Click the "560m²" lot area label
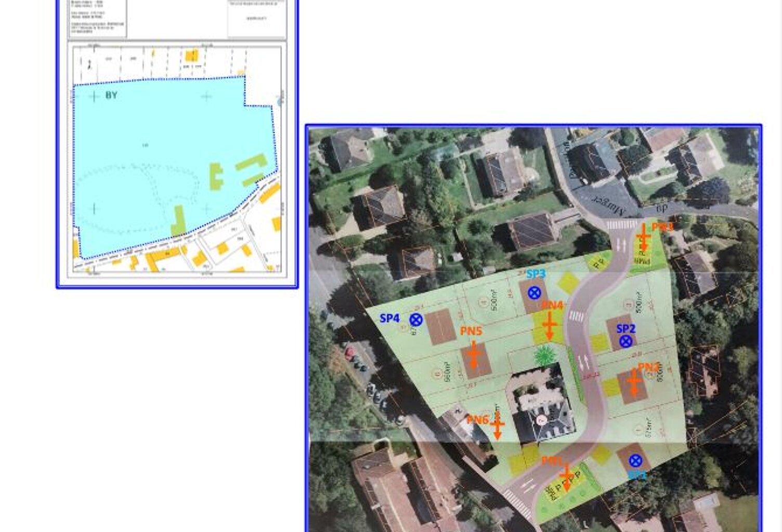The height and width of the screenshot is (532, 782). pyautogui.click(x=446, y=372)
